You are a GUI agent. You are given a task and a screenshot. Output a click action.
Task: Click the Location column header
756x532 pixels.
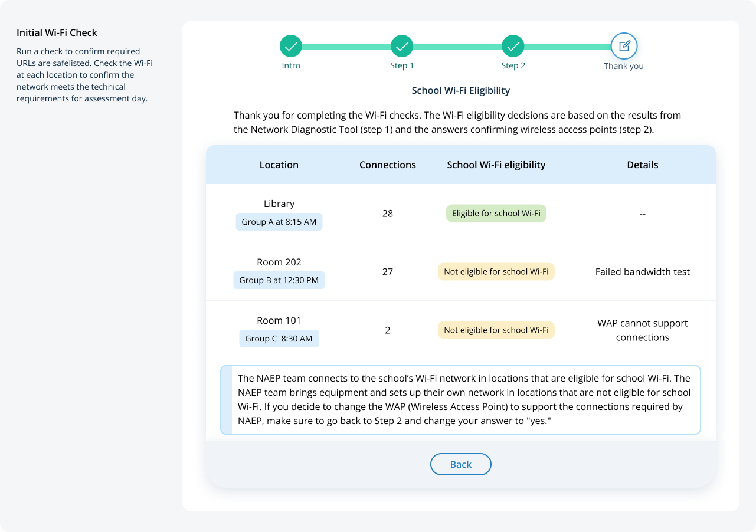click(279, 165)
